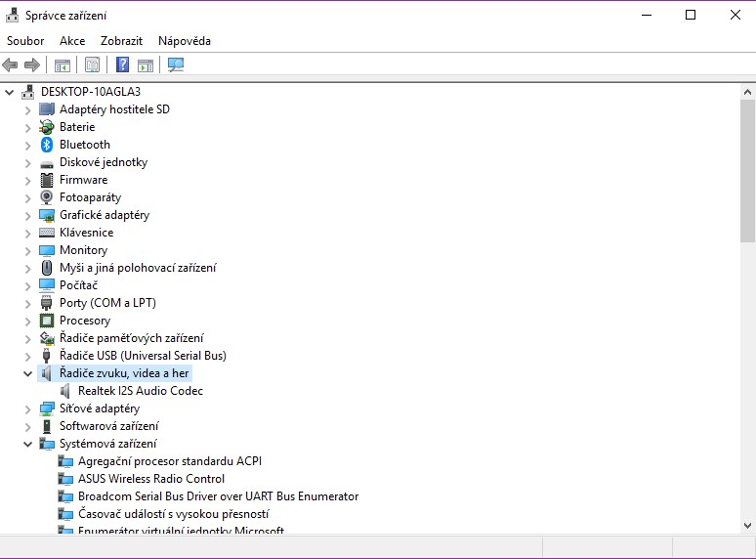This screenshot has height=559, width=756.
Task: Expand the Diskové jednotky category
Action: coord(27,163)
